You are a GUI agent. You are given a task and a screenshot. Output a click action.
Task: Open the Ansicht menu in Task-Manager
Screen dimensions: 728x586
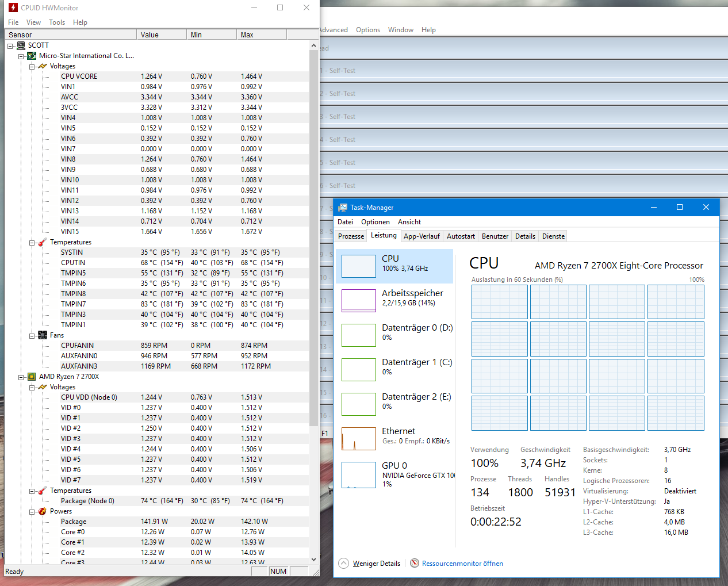(x=409, y=222)
